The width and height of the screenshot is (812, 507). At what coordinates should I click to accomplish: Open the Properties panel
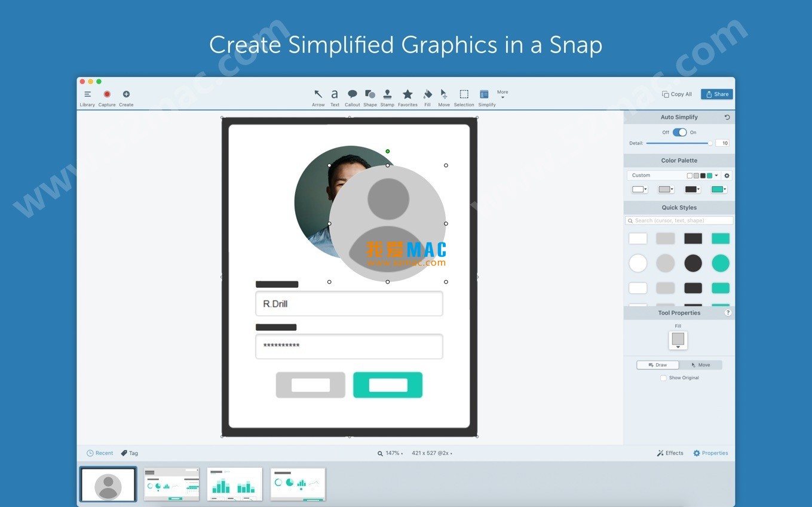710,453
